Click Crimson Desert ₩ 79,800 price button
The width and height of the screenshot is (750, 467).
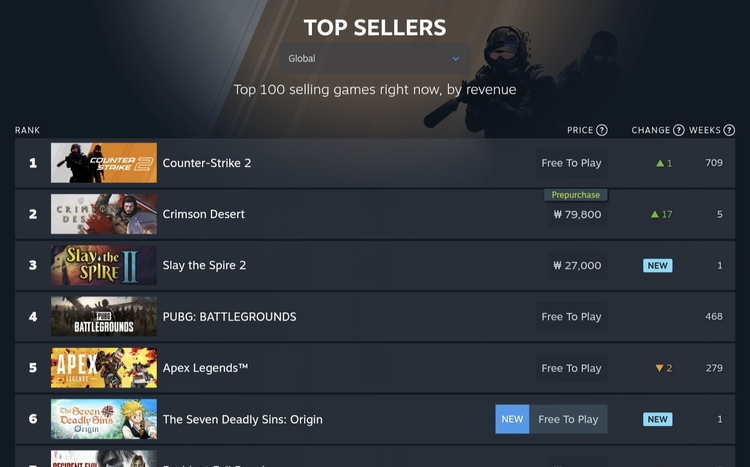click(x=577, y=214)
